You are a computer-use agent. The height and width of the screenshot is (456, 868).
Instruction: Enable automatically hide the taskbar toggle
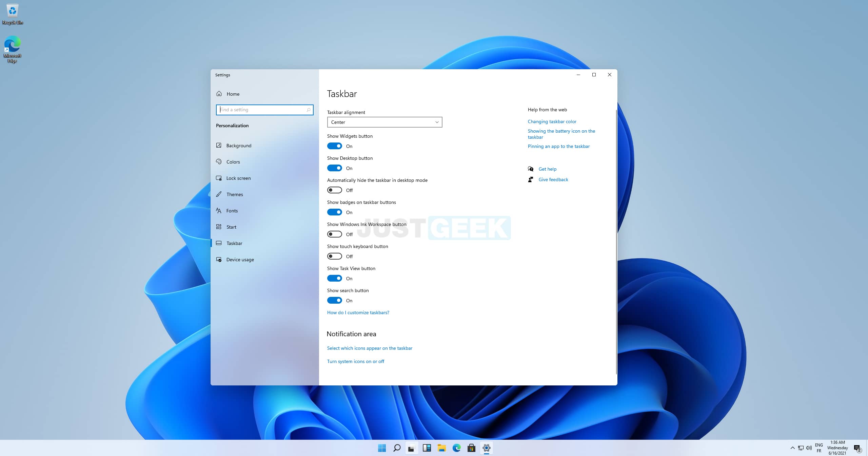tap(334, 190)
